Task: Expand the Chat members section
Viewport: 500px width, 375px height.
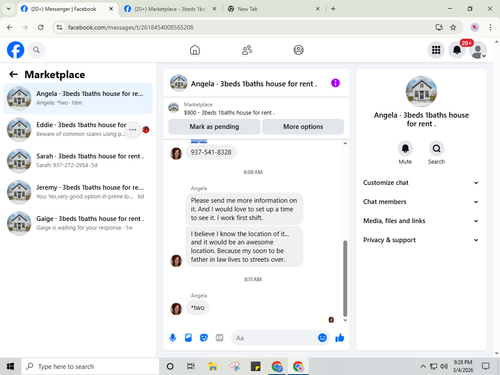Action: (421, 202)
